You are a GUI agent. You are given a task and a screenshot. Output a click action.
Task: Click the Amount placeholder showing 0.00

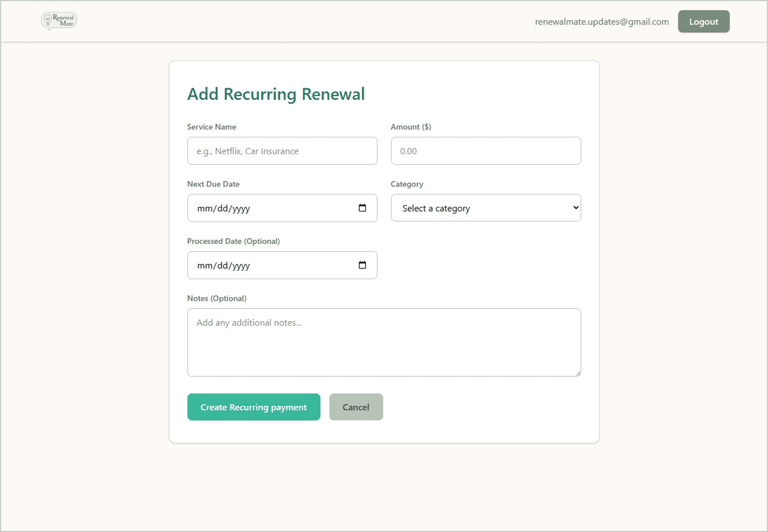click(408, 151)
